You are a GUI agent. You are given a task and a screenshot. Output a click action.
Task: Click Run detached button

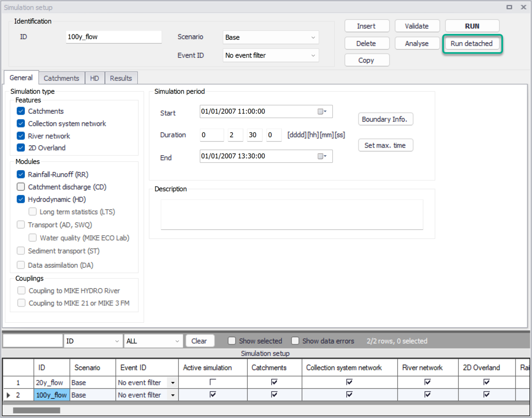[x=472, y=43]
